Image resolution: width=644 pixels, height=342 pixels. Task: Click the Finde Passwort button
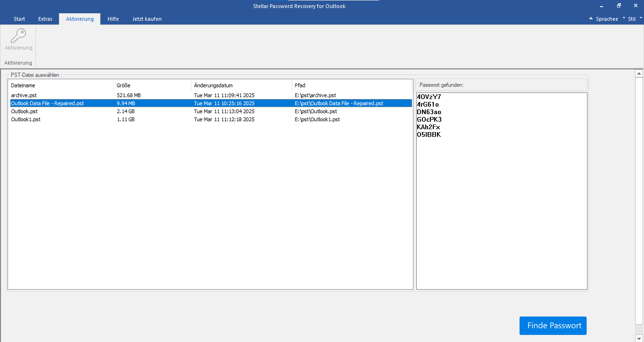coord(553,325)
